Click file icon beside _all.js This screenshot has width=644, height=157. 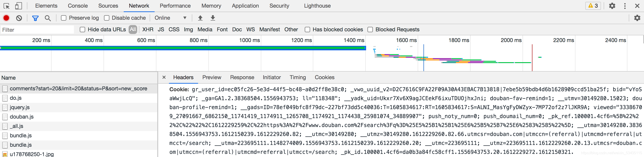tap(5, 126)
